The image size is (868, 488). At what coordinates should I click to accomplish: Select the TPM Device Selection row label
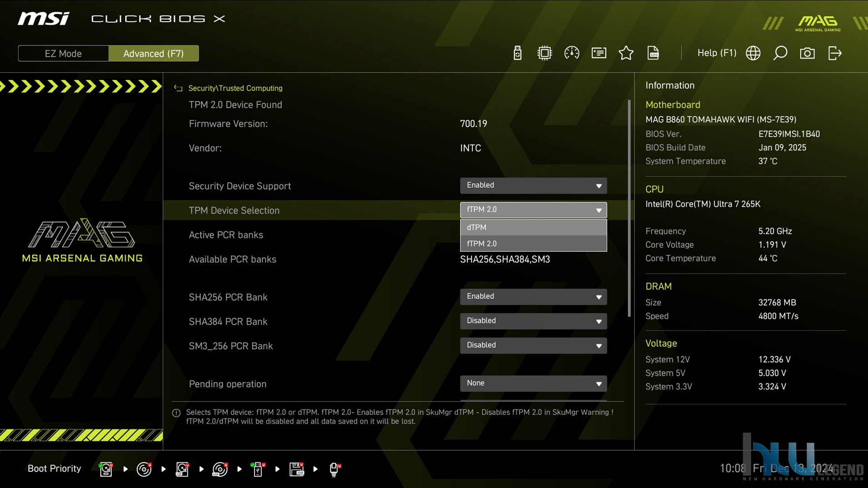(x=234, y=210)
